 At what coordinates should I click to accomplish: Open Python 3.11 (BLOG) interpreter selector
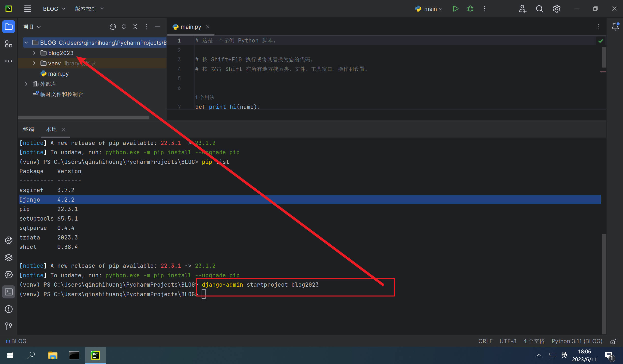tap(577, 341)
